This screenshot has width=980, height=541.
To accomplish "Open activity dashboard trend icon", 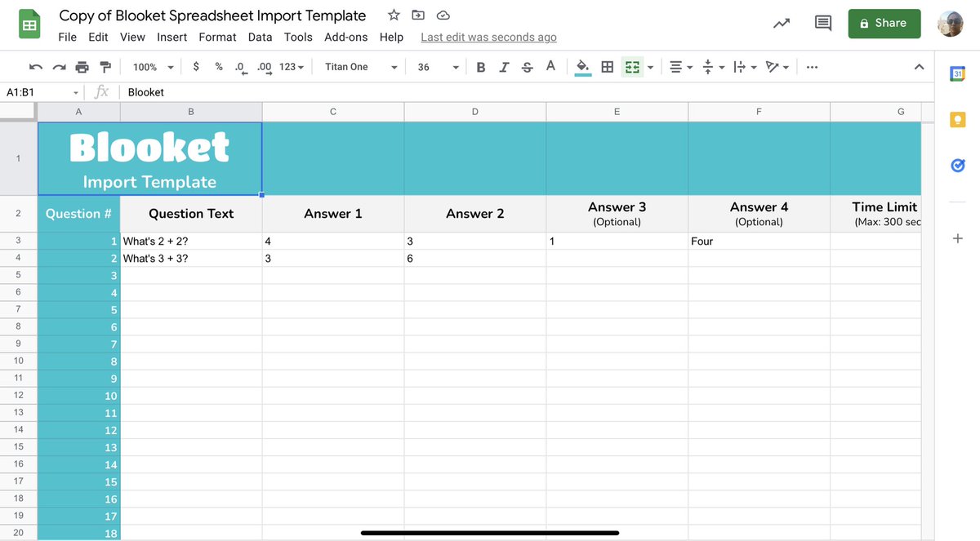I will [x=782, y=24].
